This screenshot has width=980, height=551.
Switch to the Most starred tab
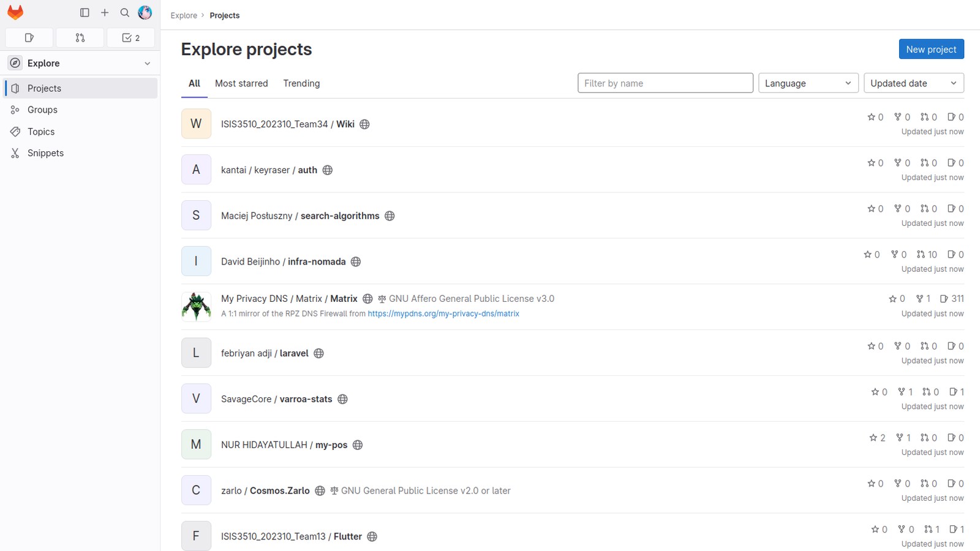[241, 83]
